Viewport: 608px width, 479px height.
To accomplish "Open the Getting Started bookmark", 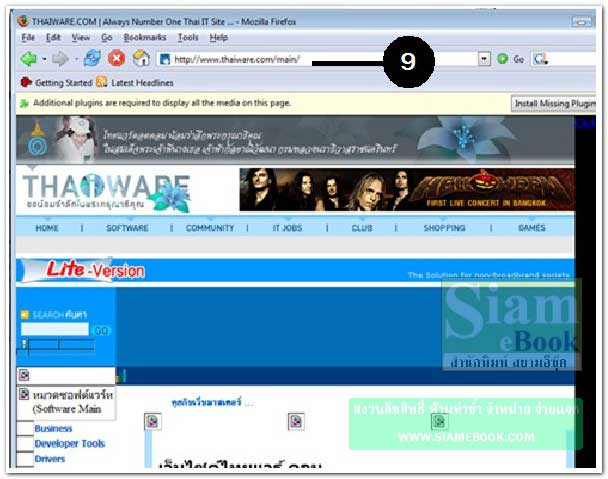I will (56, 83).
